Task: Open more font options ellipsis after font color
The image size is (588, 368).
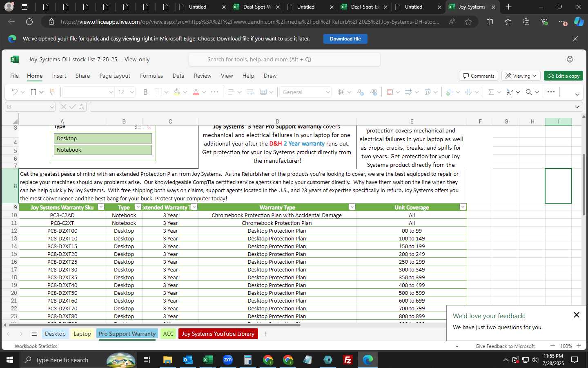Action: (214, 92)
